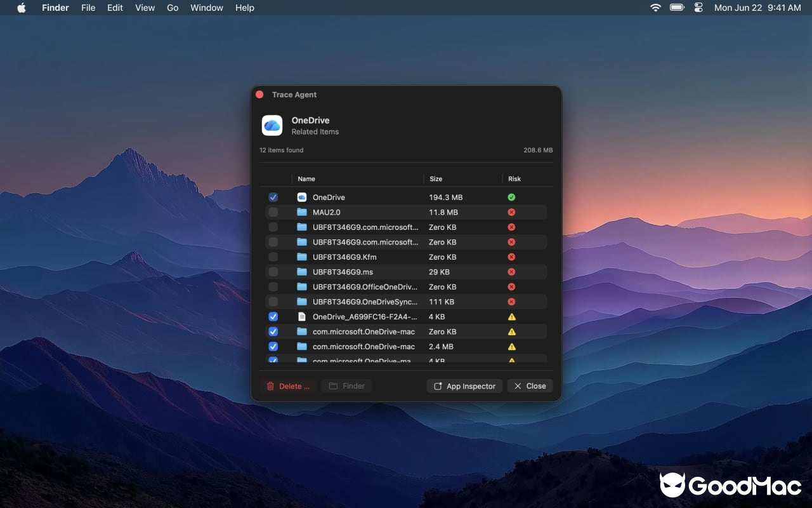
Task: Open Control Center from menu bar
Action: click(x=698, y=8)
